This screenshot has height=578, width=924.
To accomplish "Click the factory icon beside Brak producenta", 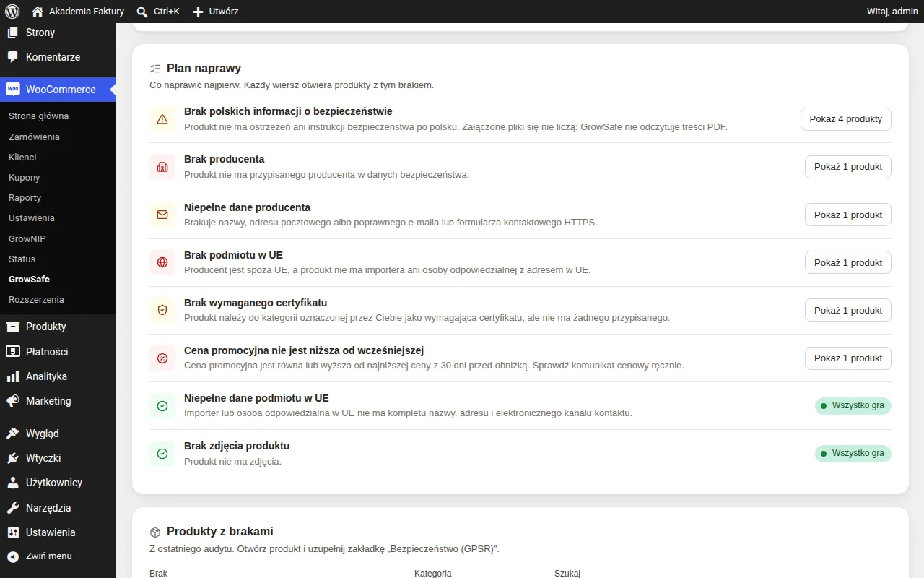I will click(x=162, y=167).
